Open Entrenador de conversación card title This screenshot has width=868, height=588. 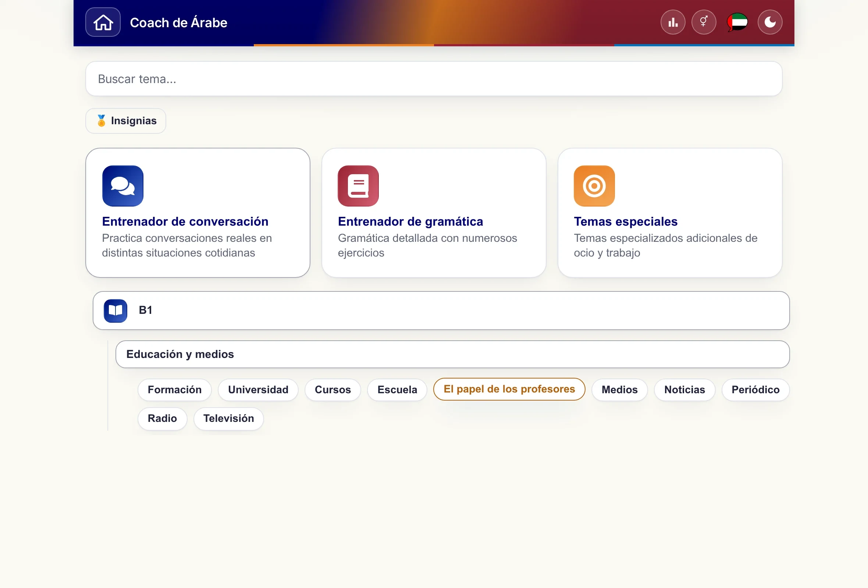pyautogui.click(x=185, y=222)
